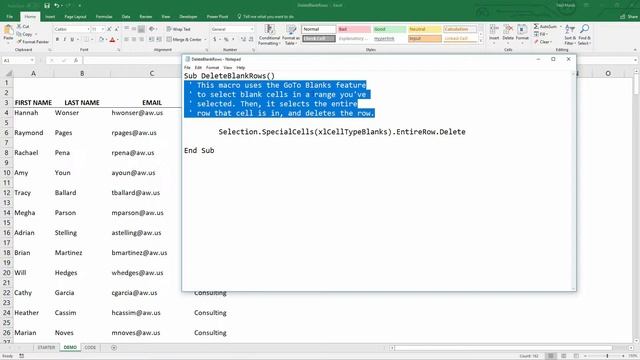This screenshot has height=360, width=640.
Task: Switch to Page Layout view in status bar
Action: (564, 356)
